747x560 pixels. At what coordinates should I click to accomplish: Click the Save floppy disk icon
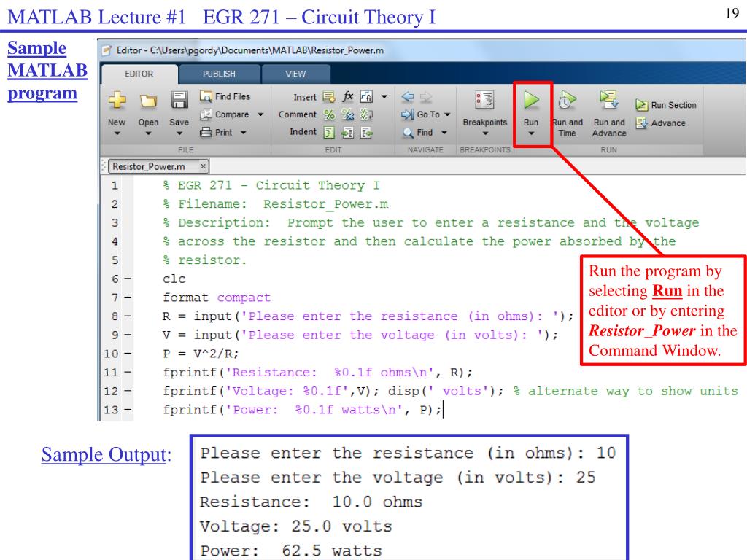179,100
